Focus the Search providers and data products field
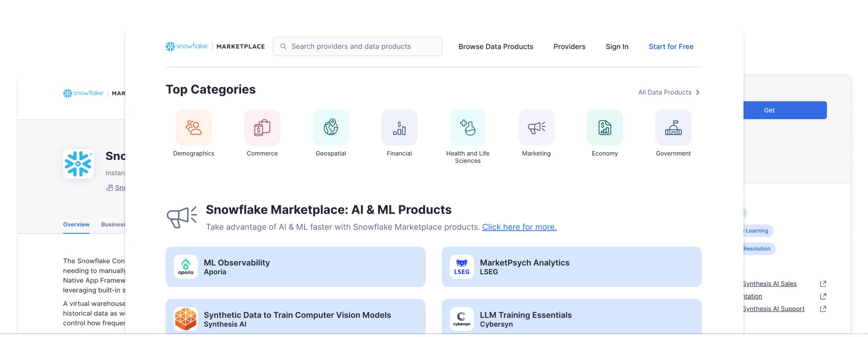Image resolution: width=868 pixels, height=337 pixels. (x=358, y=47)
